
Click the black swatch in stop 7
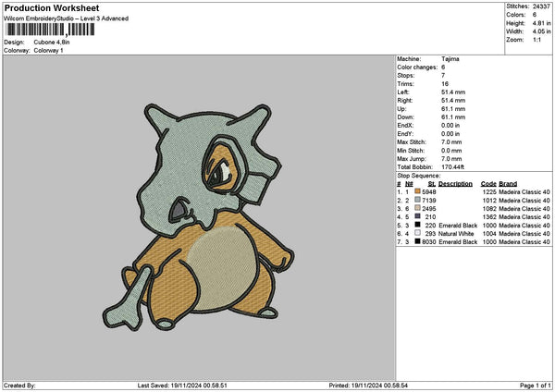click(419, 241)
